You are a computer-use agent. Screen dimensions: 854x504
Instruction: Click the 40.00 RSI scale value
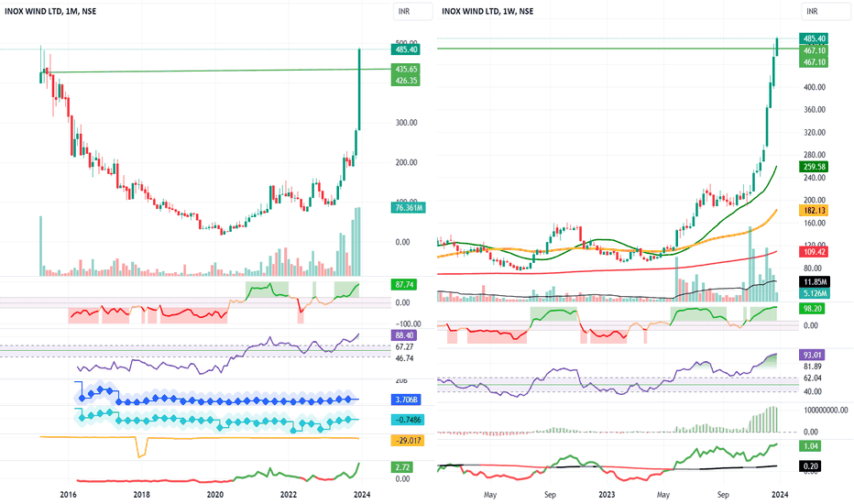[812, 391]
